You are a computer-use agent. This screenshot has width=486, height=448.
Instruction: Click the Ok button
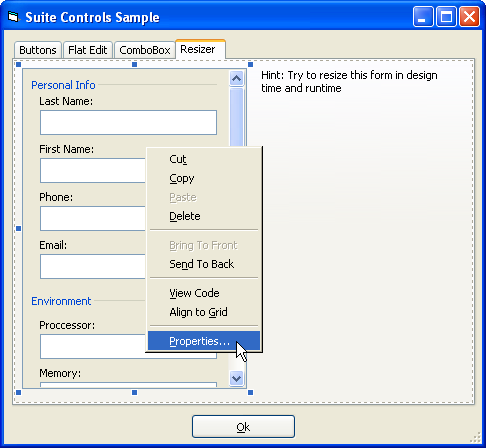click(x=243, y=427)
